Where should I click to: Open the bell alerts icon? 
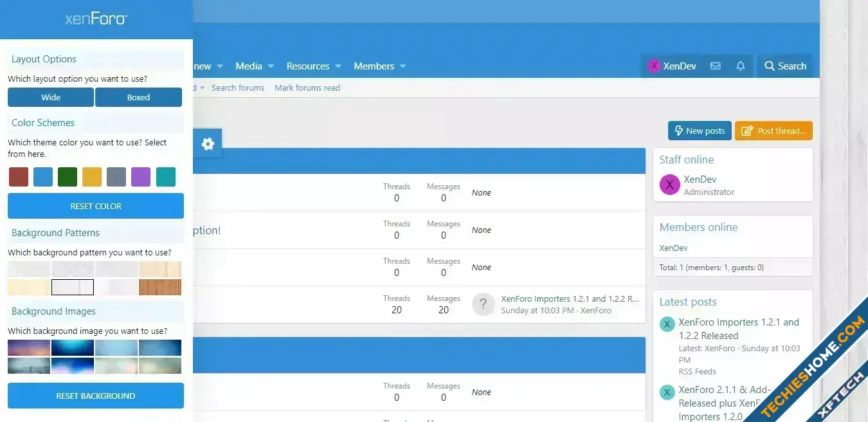click(x=740, y=66)
